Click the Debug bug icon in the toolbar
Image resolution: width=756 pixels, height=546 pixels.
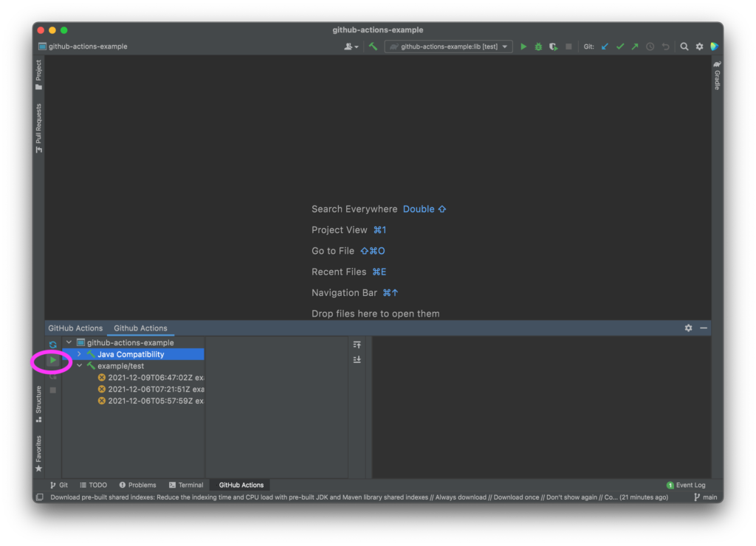[538, 46]
